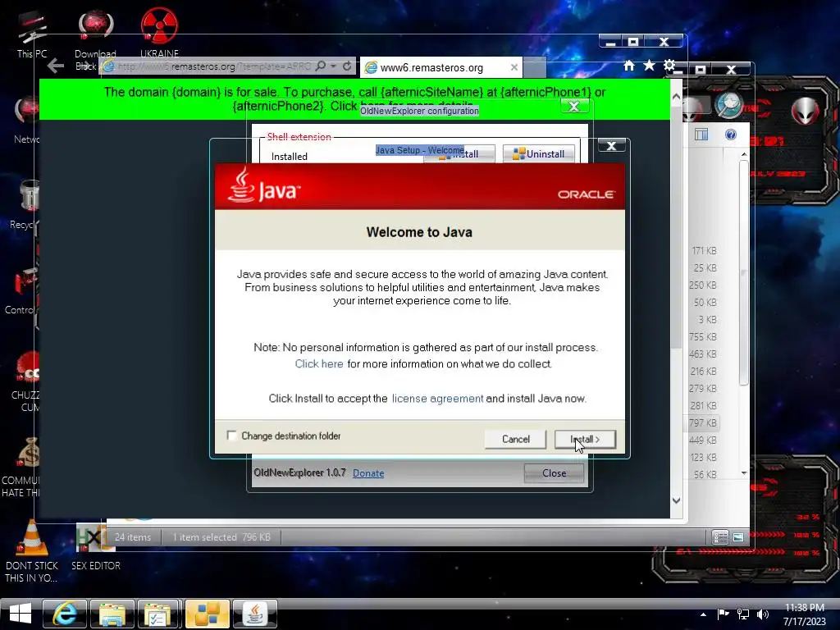
Task: Switch to OldNewExplorer taskbar button
Action: [x=208, y=614]
